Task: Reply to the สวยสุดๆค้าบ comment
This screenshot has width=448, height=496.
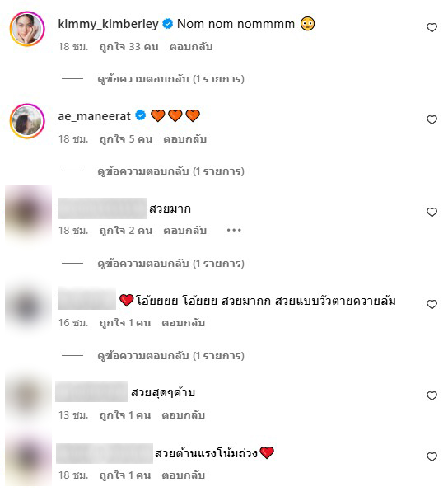Action: coord(184,414)
